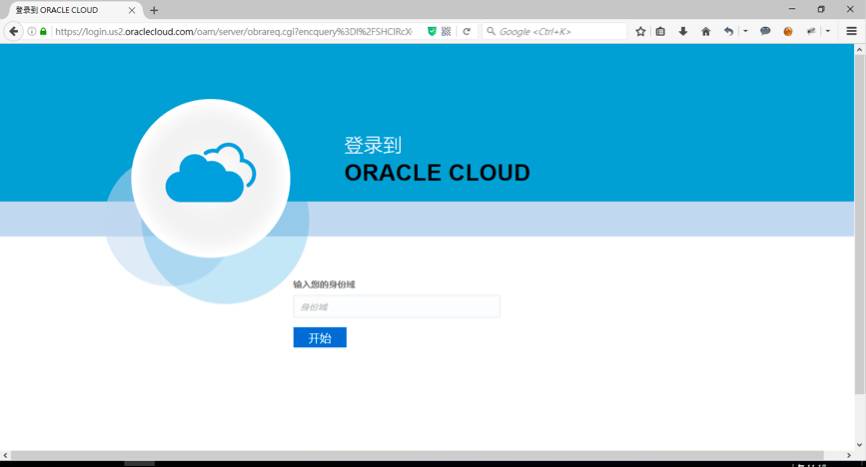
Task: Click the green padlock security icon
Action: tap(43, 31)
